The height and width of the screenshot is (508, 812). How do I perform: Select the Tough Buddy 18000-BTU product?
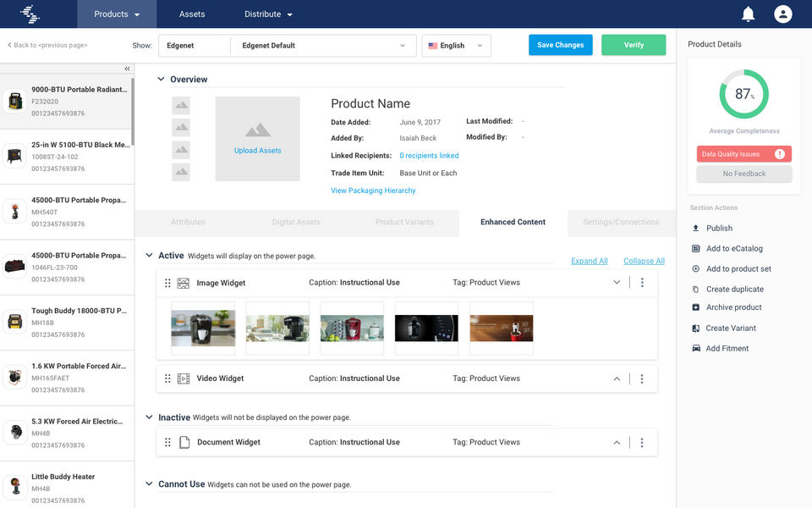pyautogui.click(x=67, y=323)
